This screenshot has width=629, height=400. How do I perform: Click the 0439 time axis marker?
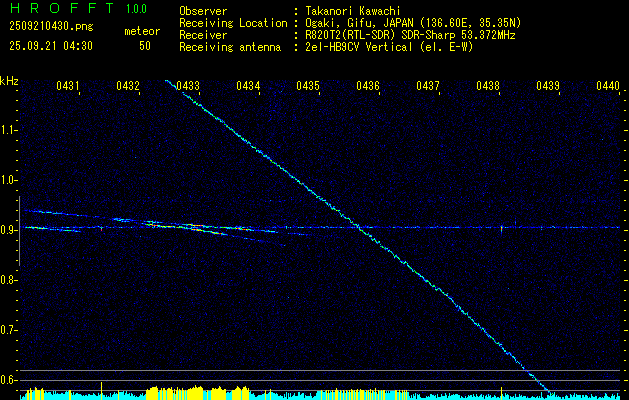pyautogui.click(x=548, y=85)
